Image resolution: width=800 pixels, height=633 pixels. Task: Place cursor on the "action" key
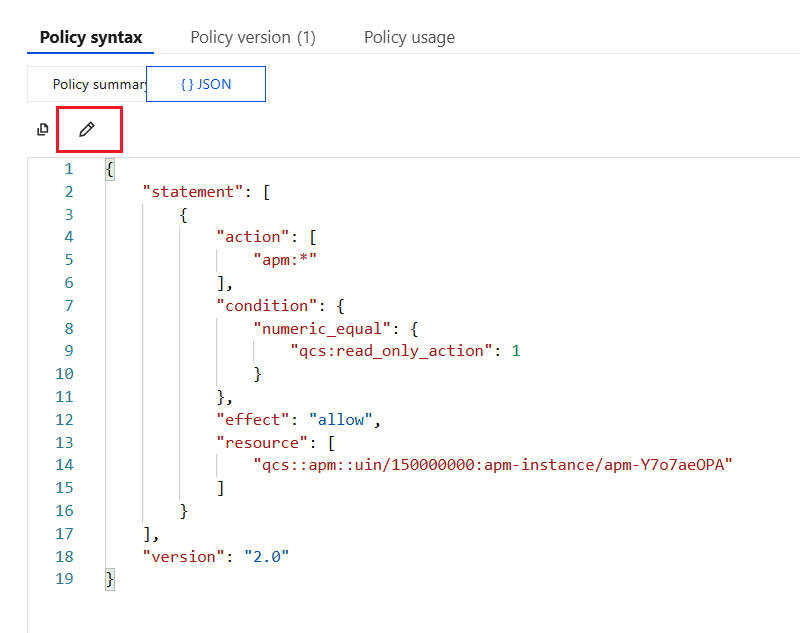(251, 237)
